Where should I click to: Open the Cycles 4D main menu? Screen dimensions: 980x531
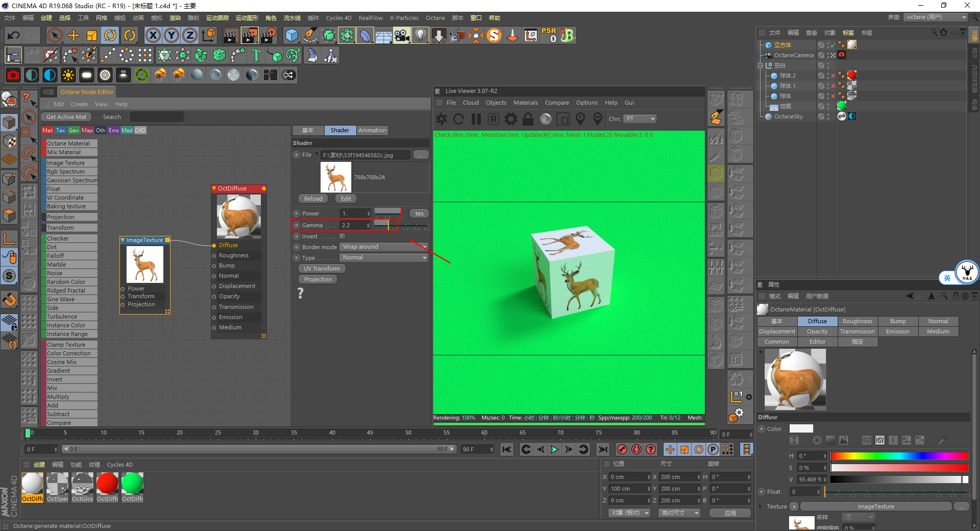(338, 18)
